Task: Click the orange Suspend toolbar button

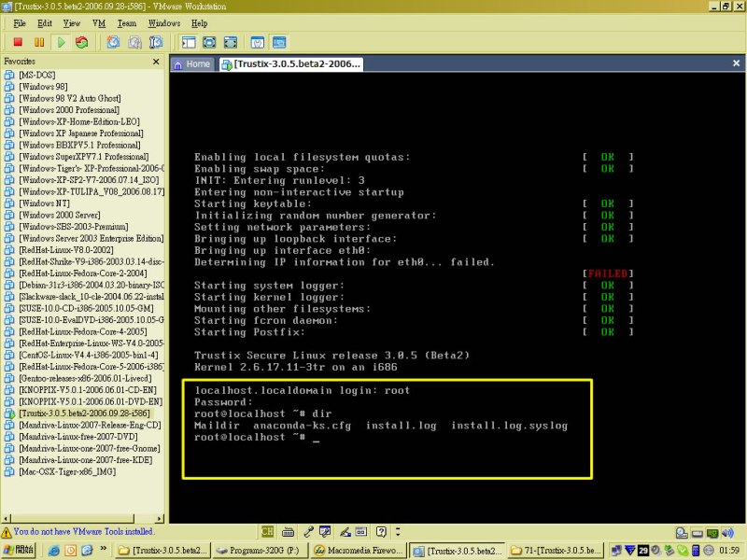Action: [39, 42]
